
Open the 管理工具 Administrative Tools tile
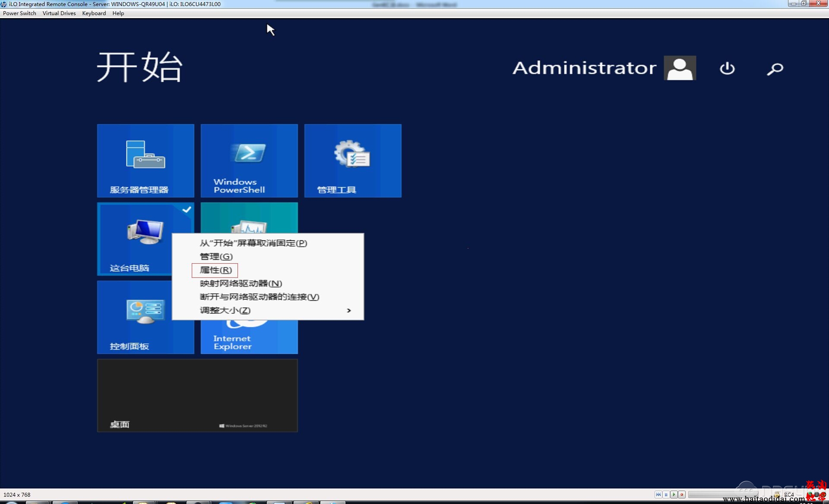tap(353, 161)
